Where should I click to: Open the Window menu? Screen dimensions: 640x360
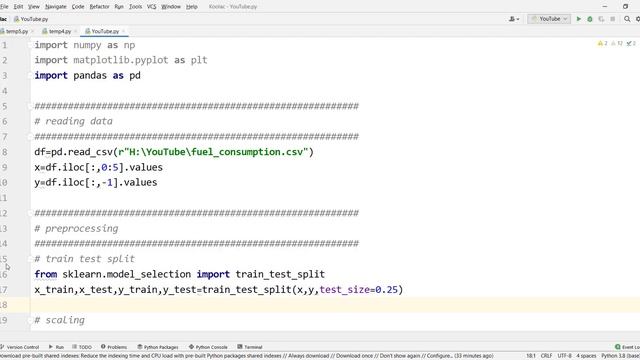click(171, 7)
